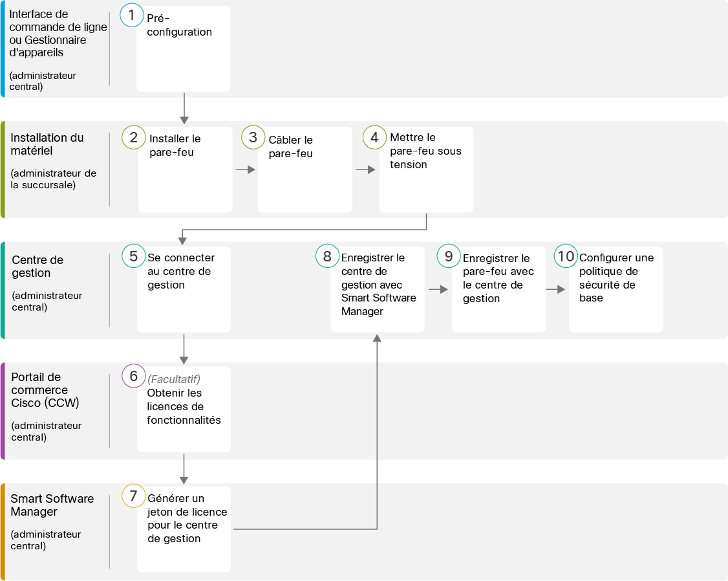Select the step 3 circle badge

point(253,137)
